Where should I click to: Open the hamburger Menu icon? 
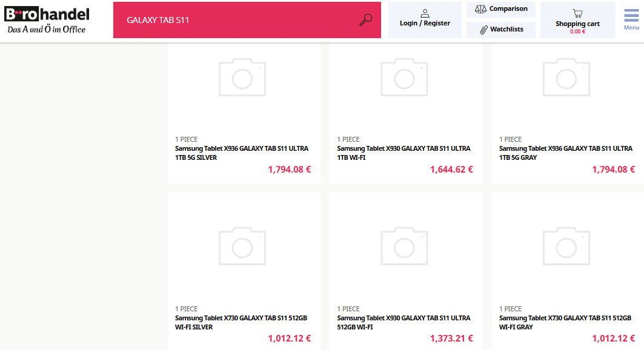(x=631, y=16)
